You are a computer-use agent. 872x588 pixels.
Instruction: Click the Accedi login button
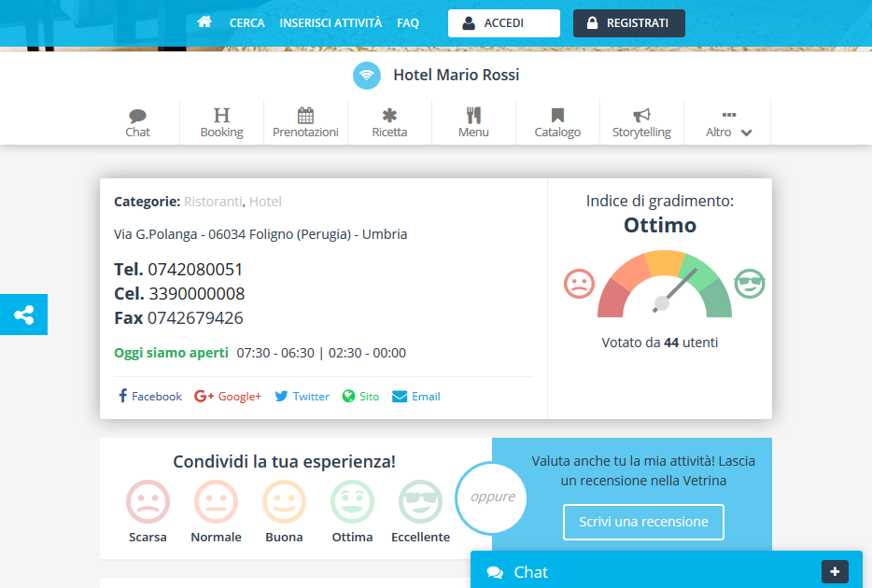point(504,23)
